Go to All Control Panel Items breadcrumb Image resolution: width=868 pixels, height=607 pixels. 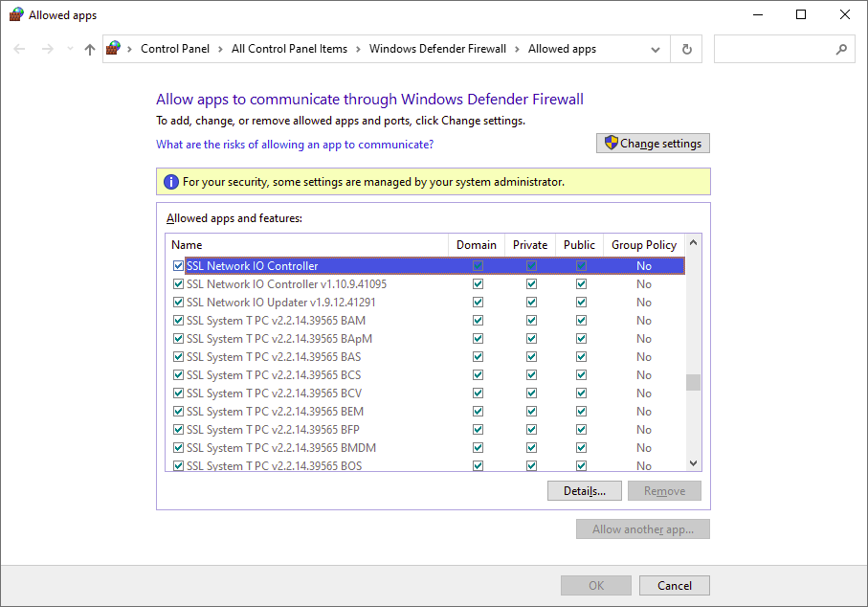(x=290, y=49)
